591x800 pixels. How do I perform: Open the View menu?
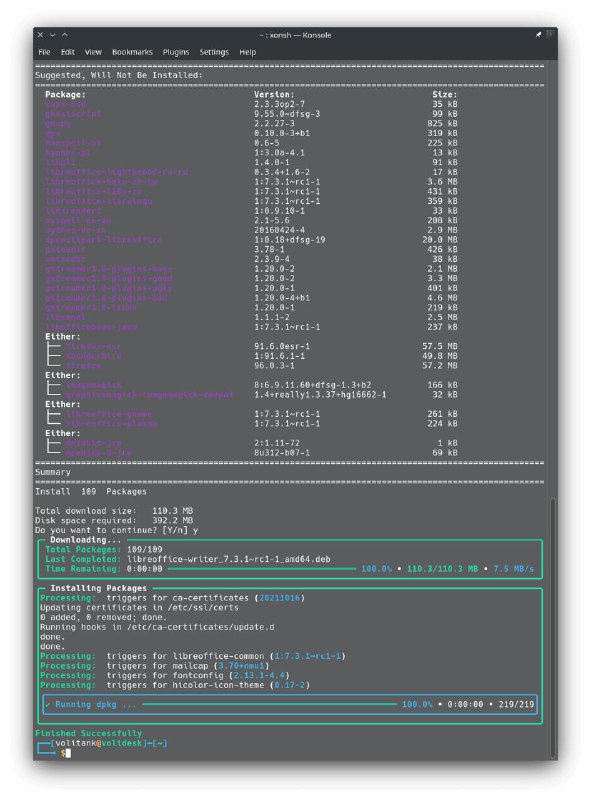[x=93, y=52]
